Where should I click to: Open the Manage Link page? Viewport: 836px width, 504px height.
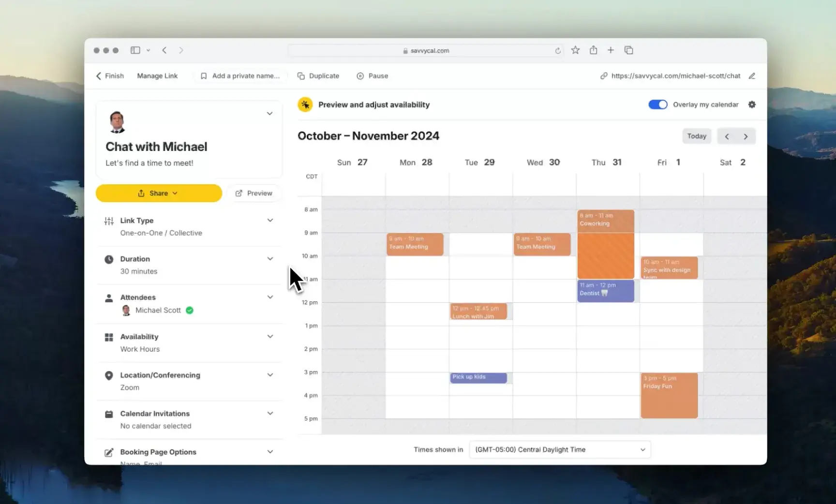[157, 75]
